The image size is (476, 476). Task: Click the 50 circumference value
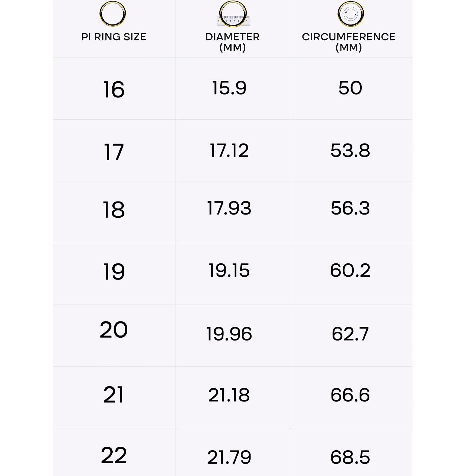350,88
